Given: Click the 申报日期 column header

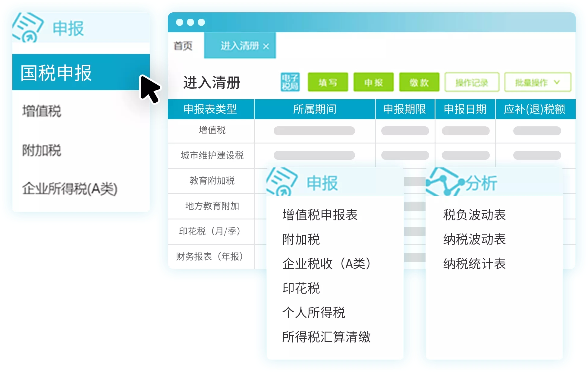Looking at the screenshot, I should (465, 109).
